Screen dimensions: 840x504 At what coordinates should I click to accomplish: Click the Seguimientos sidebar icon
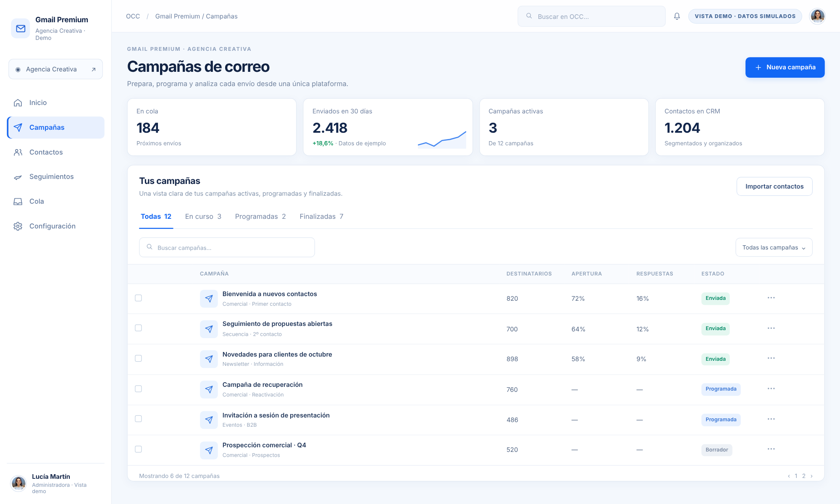(x=18, y=177)
